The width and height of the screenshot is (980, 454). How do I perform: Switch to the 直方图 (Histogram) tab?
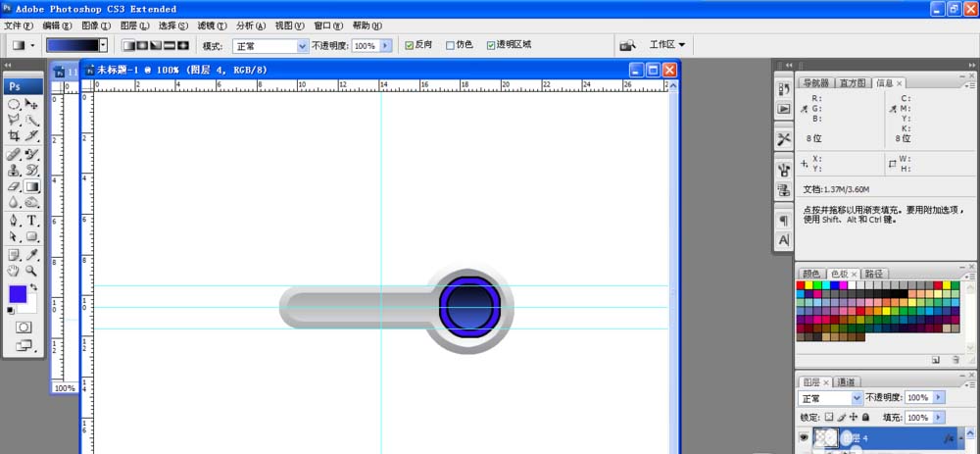(851, 83)
